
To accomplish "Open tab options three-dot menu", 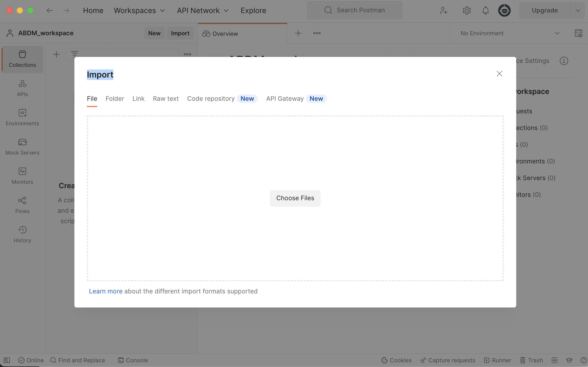I will (317, 33).
